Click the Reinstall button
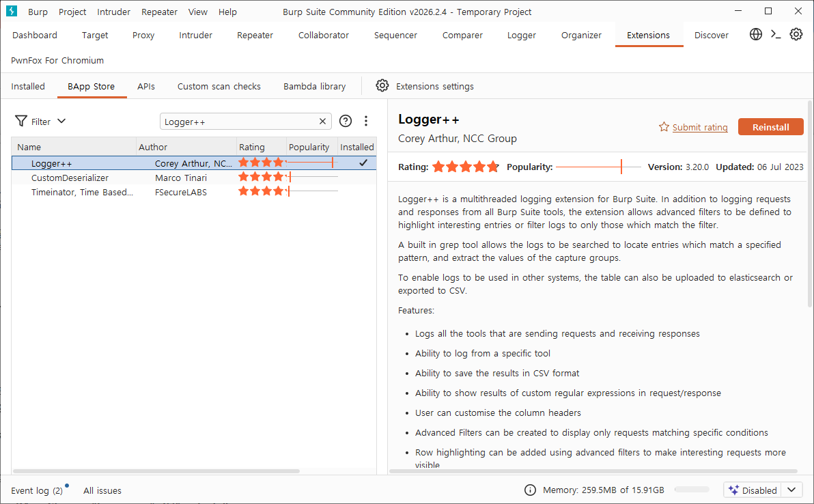 (770, 126)
